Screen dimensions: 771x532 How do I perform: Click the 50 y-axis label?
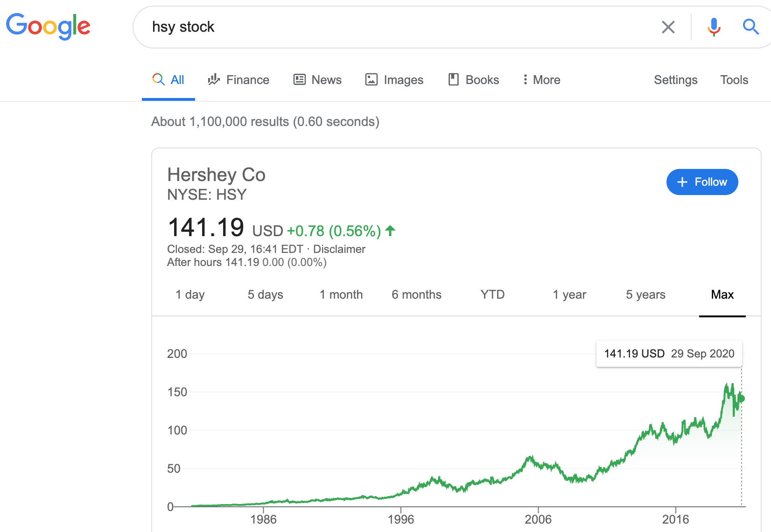pos(174,469)
